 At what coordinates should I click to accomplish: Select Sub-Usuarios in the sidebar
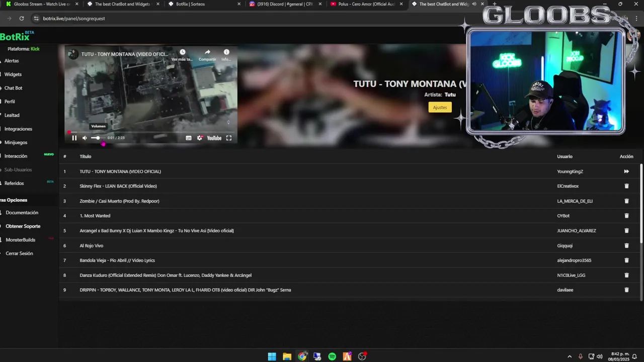[18, 169]
